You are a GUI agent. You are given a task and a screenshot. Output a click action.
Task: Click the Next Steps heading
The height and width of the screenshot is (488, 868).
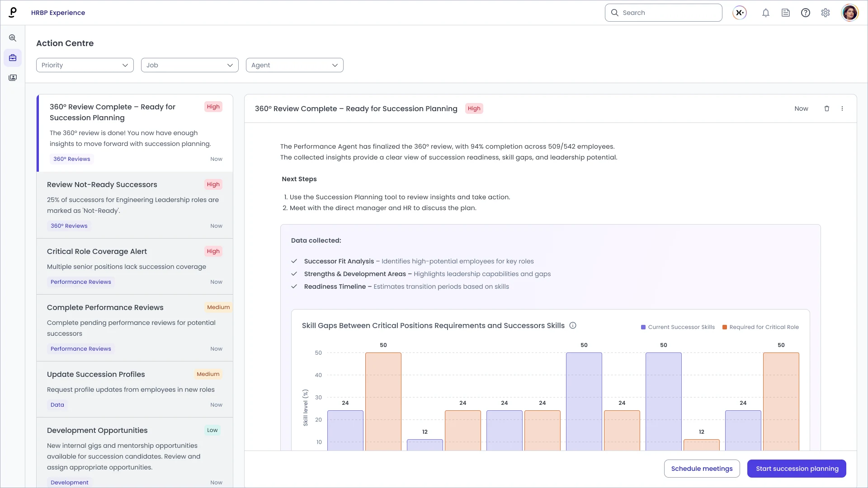(x=299, y=179)
